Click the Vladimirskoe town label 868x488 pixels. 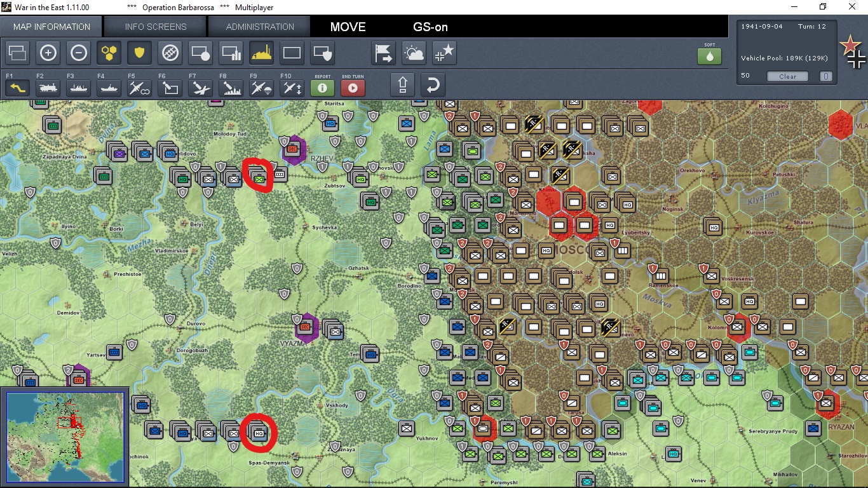[172, 251]
